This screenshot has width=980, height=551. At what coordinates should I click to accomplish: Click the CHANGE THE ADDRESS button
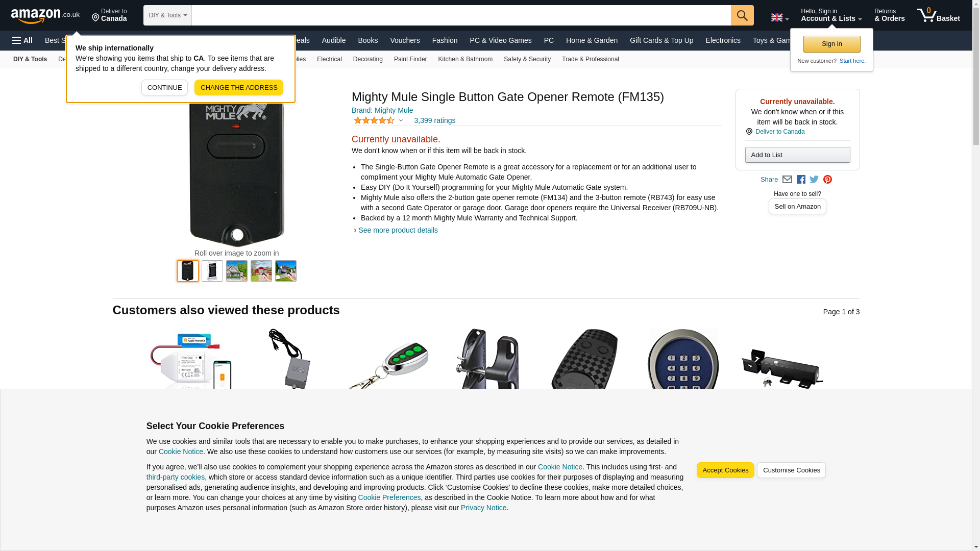(238, 88)
